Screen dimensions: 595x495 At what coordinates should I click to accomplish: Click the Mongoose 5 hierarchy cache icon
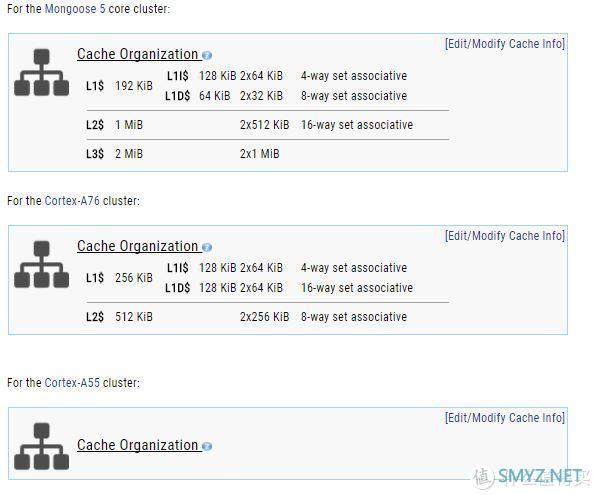pyautogui.click(x=41, y=72)
